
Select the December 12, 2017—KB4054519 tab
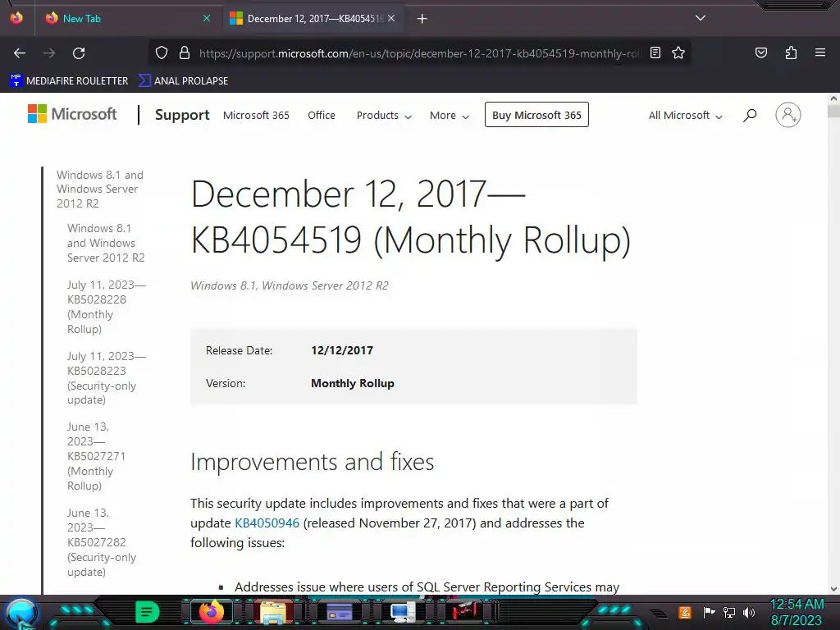coord(313,18)
